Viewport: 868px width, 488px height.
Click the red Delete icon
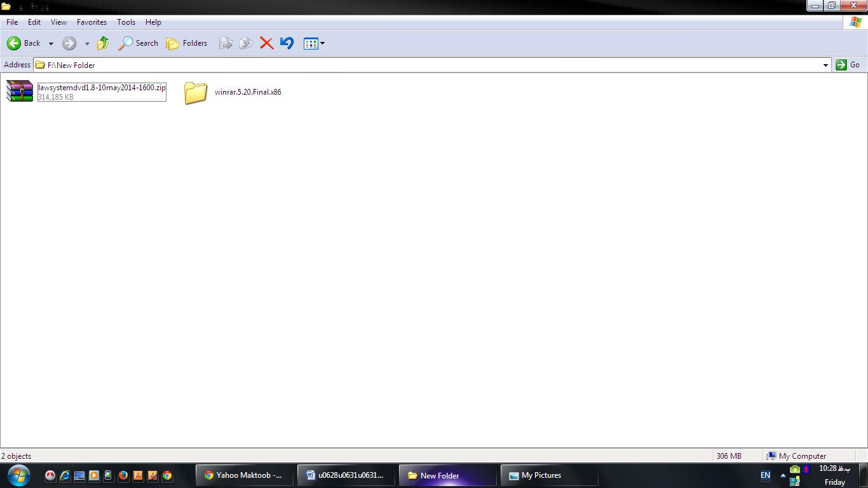pyautogui.click(x=267, y=43)
